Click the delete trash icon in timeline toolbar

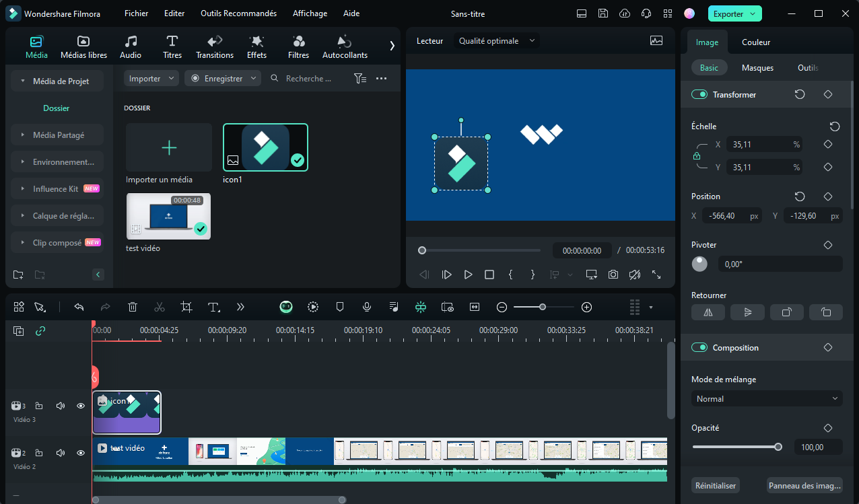coord(133,307)
